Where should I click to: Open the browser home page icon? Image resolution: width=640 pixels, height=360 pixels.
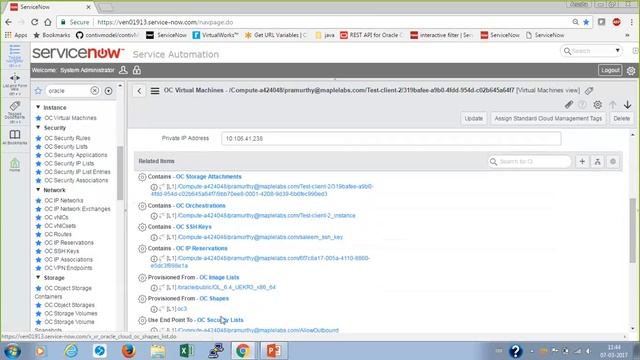click(x=48, y=22)
